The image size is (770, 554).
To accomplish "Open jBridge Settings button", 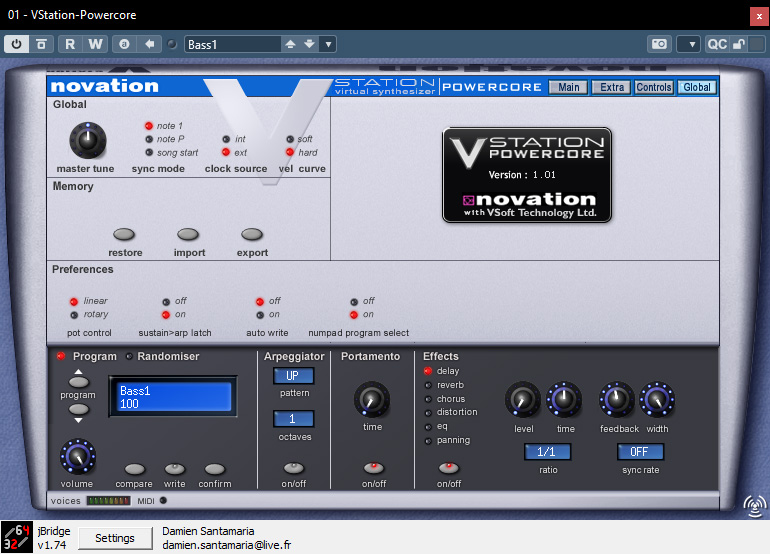I will coord(115,538).
